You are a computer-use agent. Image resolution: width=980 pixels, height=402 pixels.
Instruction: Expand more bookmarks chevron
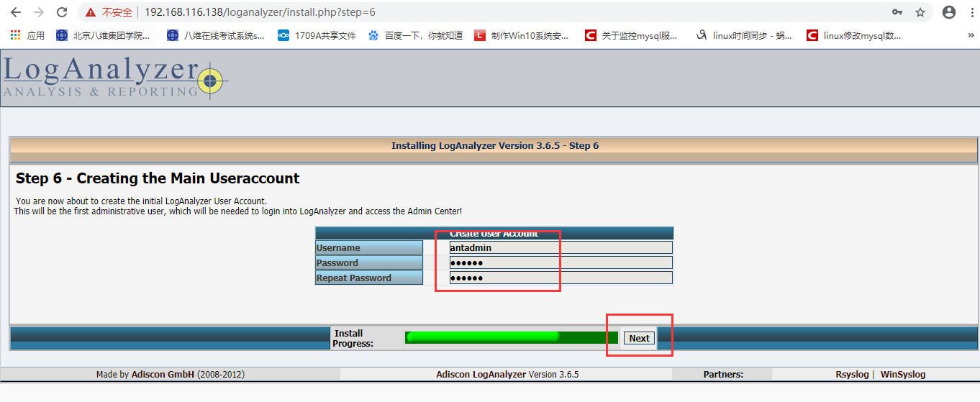click(x=971, y=35)
